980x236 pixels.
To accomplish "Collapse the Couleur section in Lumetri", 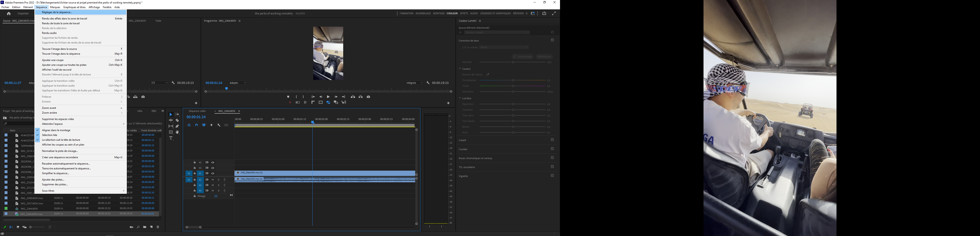I will click(460, 69).
